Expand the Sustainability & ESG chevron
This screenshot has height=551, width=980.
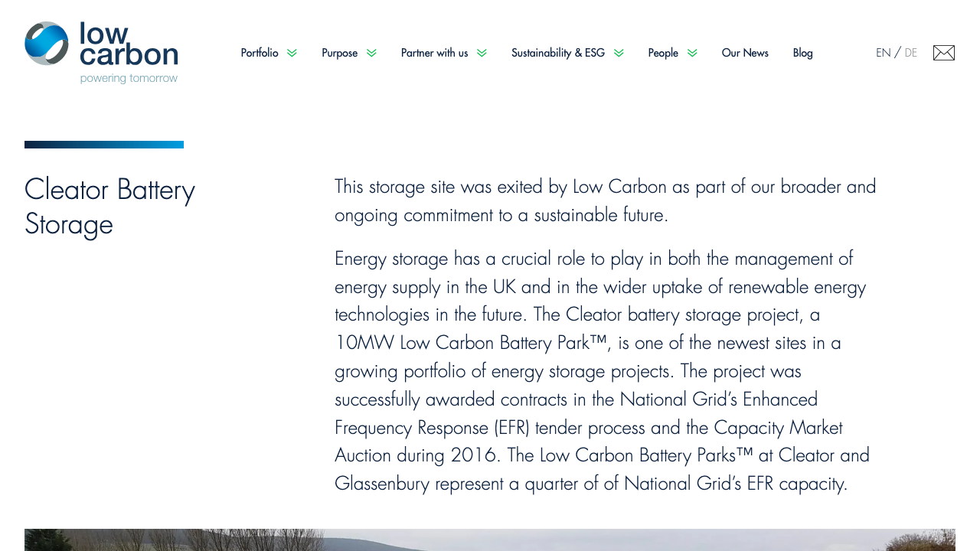[619, 53]
